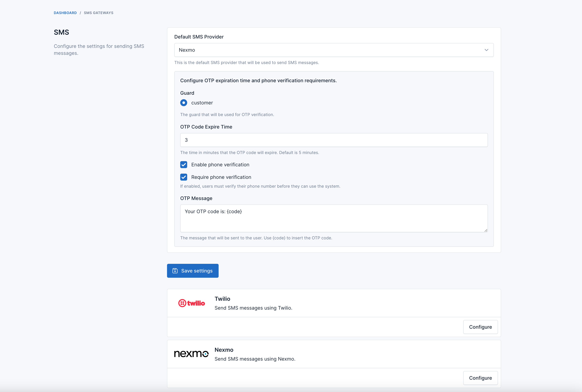Click 'Use {code} to insert the OTP code' hint

tap(298, 238)
